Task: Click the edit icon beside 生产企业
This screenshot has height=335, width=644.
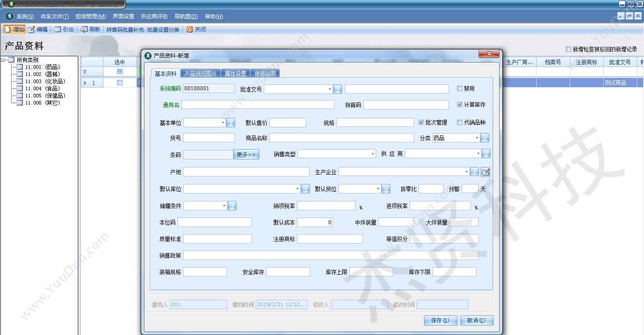Action: point(486,172)
